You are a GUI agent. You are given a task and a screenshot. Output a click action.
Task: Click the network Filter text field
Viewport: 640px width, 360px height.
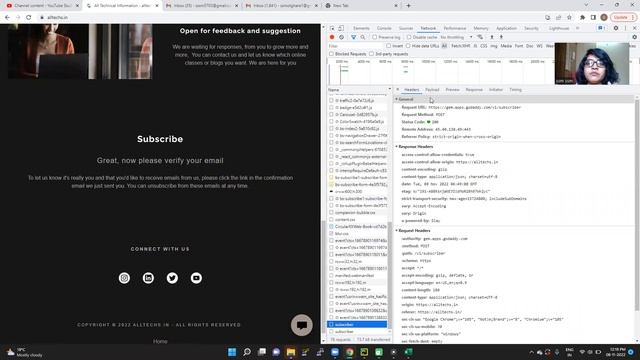click(355, 46)
